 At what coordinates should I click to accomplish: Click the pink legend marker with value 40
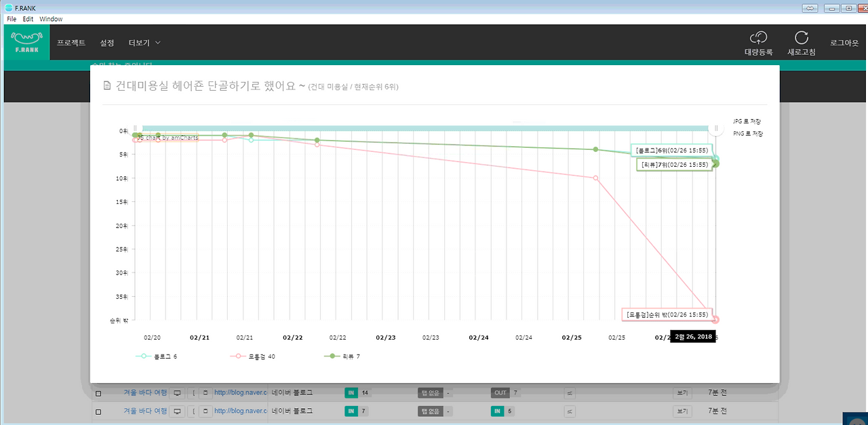point(237,356)
